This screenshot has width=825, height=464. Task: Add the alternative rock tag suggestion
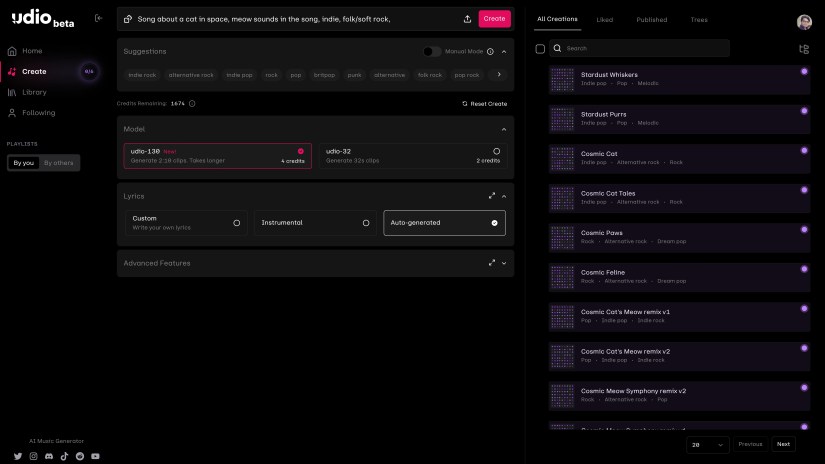point(191,75)
